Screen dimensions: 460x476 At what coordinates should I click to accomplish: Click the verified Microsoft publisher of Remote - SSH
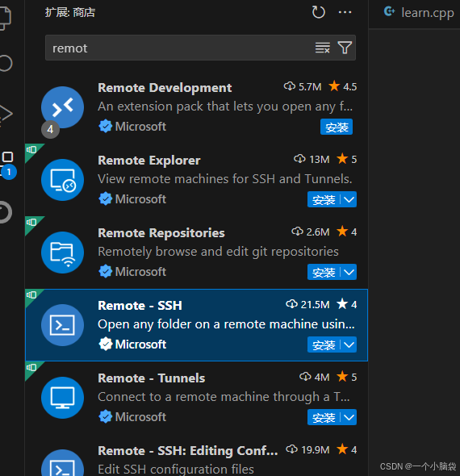(x=132, y=344)
